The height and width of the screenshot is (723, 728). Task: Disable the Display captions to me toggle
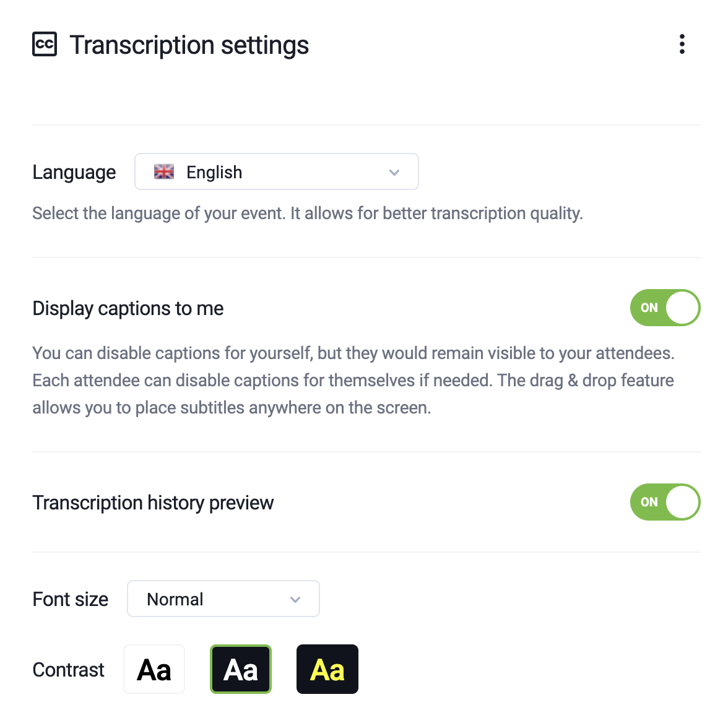pyautogui.click(x=665, y=308)
